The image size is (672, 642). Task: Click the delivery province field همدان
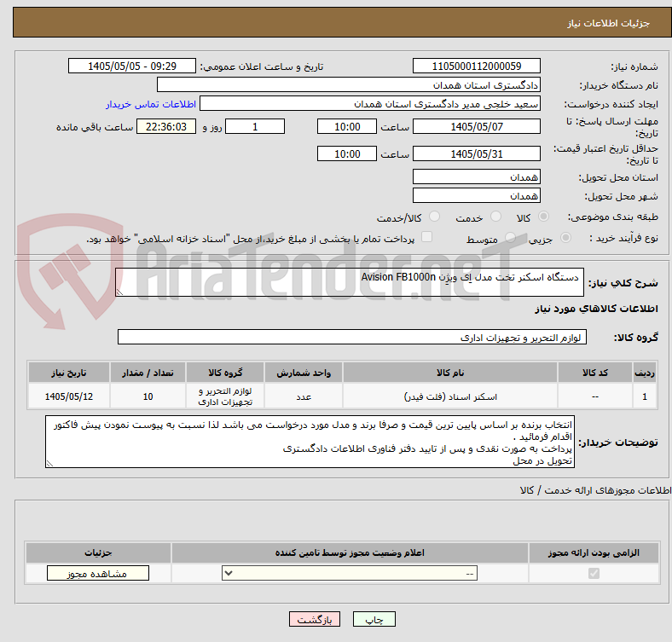click(x=476, y=176)
